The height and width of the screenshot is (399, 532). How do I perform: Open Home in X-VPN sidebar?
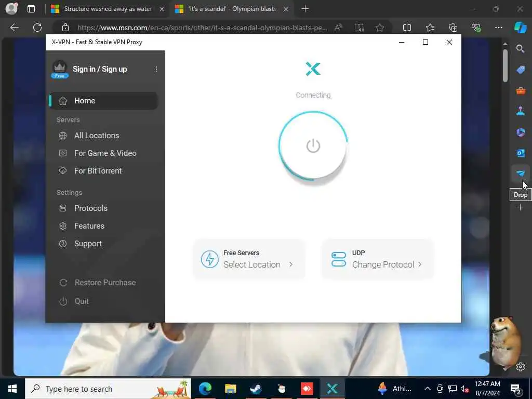(103, 101)
